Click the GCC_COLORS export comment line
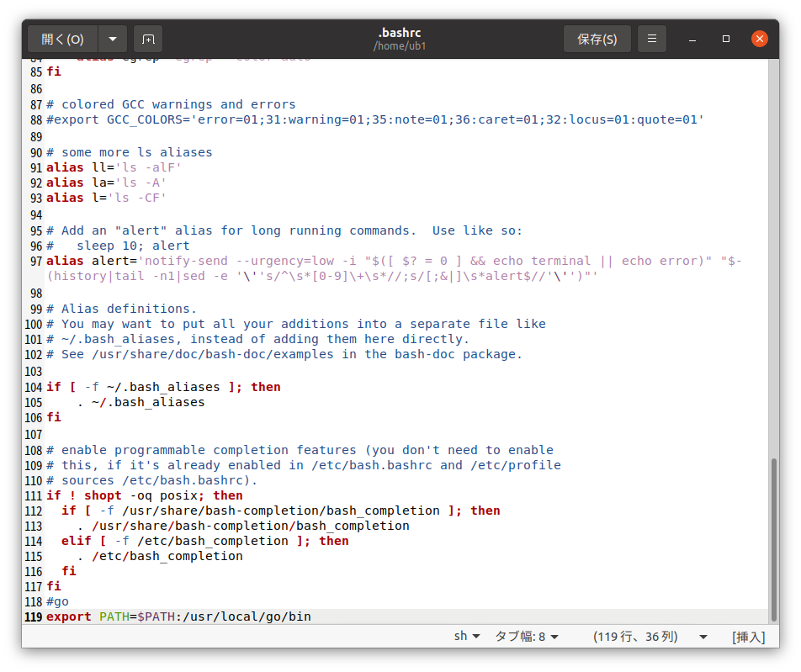Image resolution: width=801 pixels, height=672 pixels. click(375, 119)
